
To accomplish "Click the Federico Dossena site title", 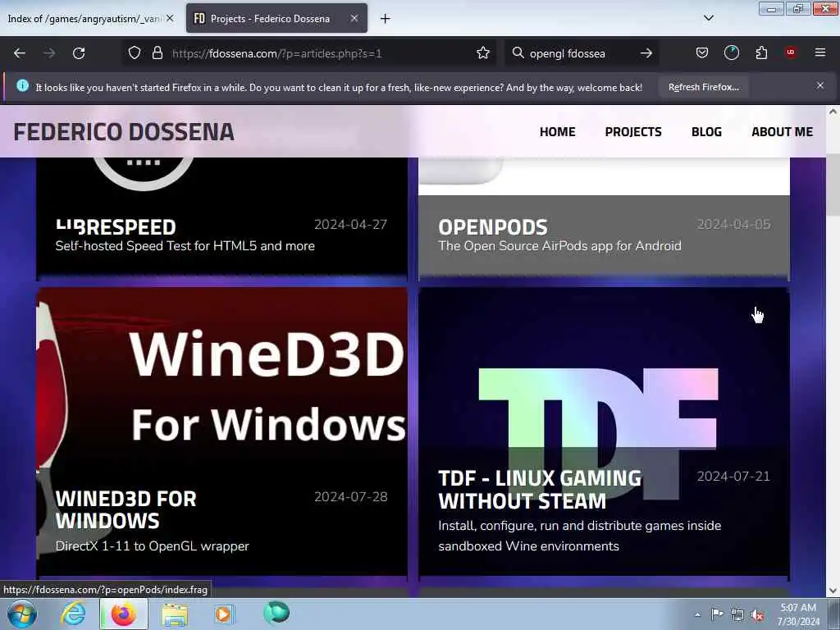I will point(124,132).
